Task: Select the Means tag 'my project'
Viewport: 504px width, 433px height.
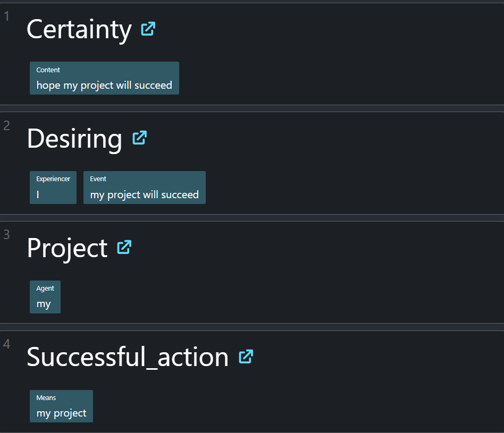Action: tap(61, 406)
